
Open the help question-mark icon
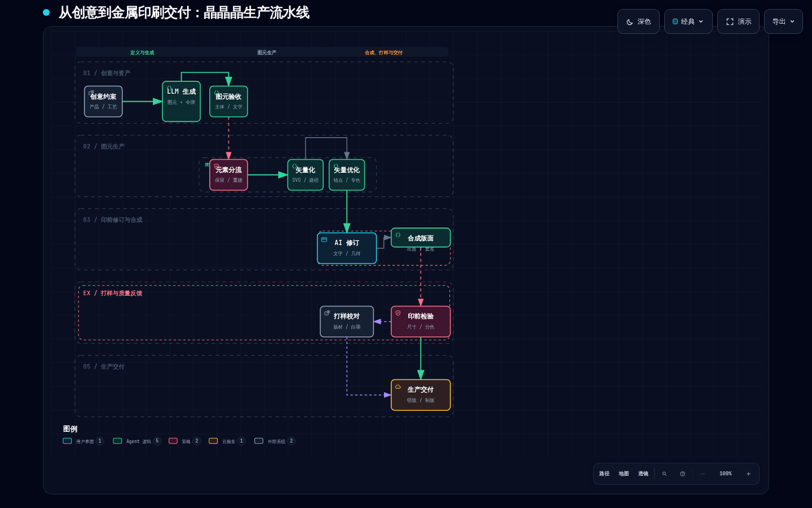pos(682,474)
